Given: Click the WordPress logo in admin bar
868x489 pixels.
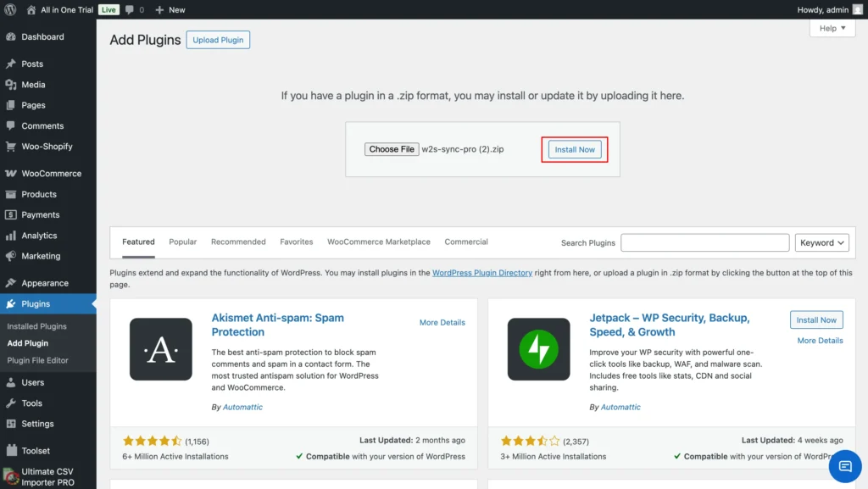Looking at the screenshot, I should click(9, 9).
